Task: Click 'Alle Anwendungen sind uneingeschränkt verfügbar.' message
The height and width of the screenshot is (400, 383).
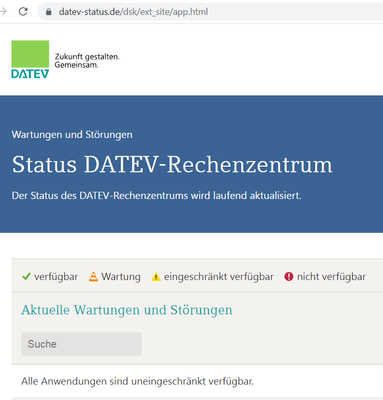Action: tap(137, 381)
